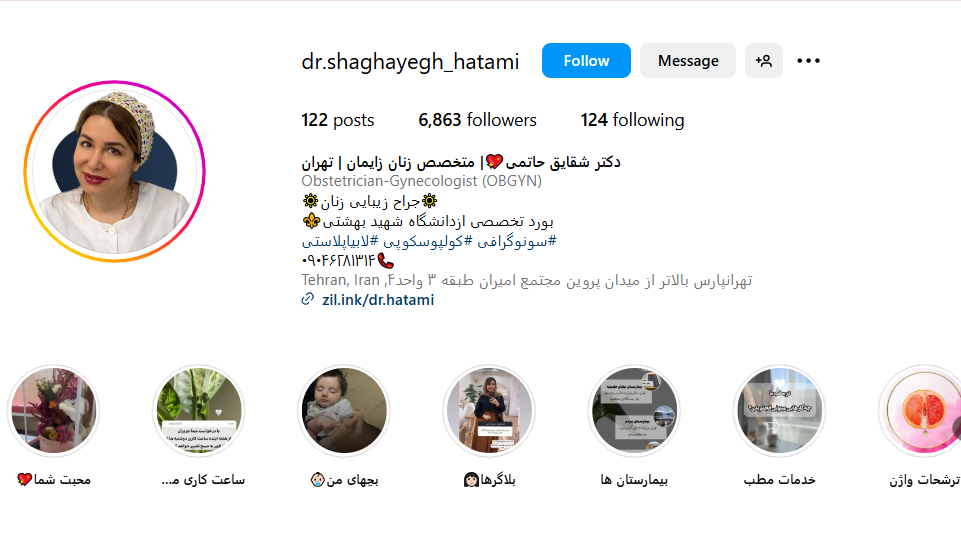Open the بیمارستان ها hospitals highlight
This screenshot has width=961, height=542.
point(634,411)
